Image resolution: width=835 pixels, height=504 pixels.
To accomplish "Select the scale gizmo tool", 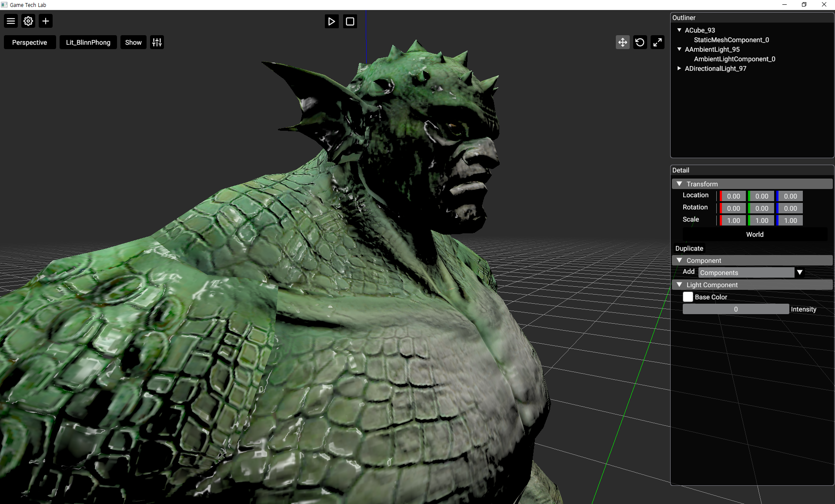I will (x=657, y=42).
